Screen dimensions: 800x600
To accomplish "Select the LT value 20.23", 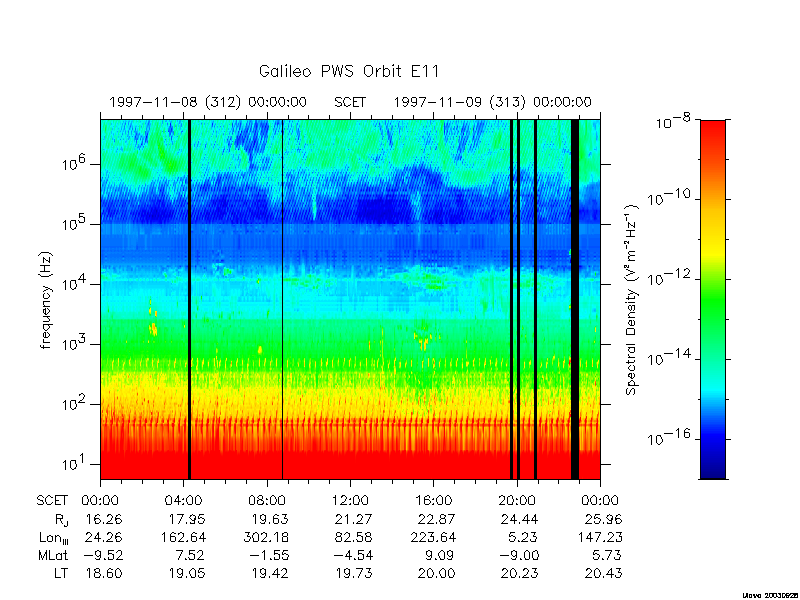I will pyautogui.click(x=520, y=573).
